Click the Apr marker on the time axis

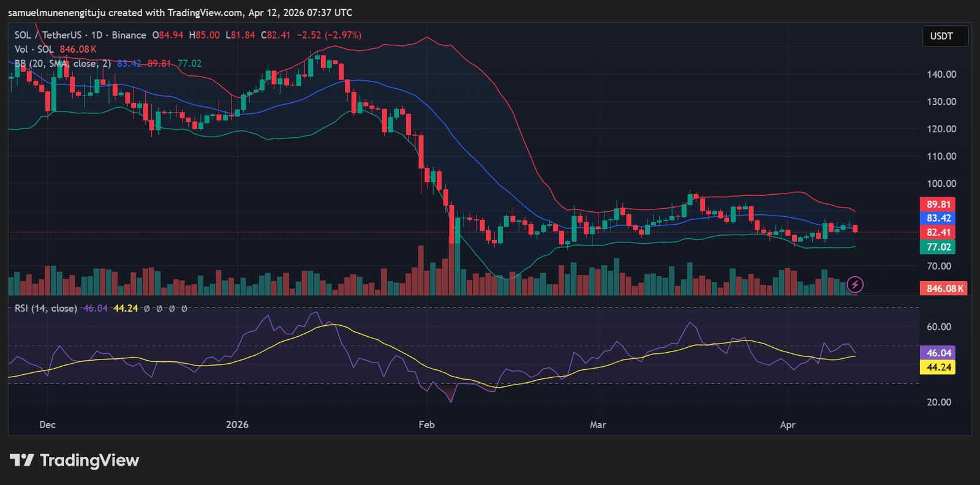(788, 425)
